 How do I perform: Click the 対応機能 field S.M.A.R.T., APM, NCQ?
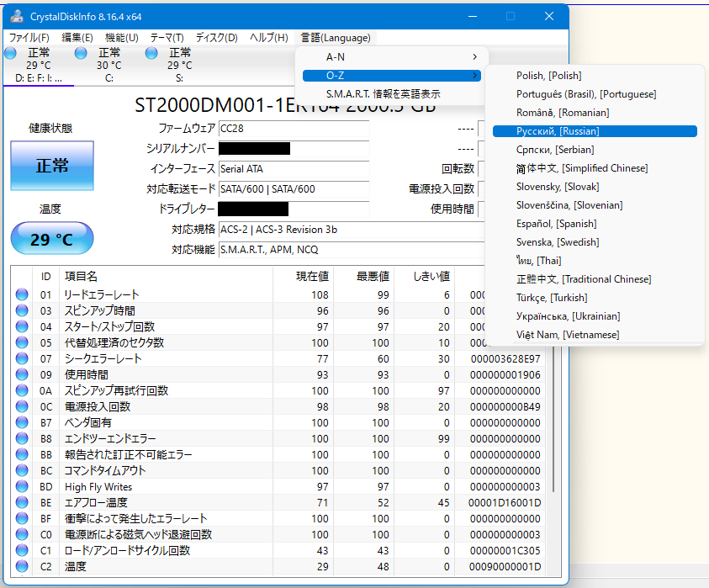(x=352, y=250)
